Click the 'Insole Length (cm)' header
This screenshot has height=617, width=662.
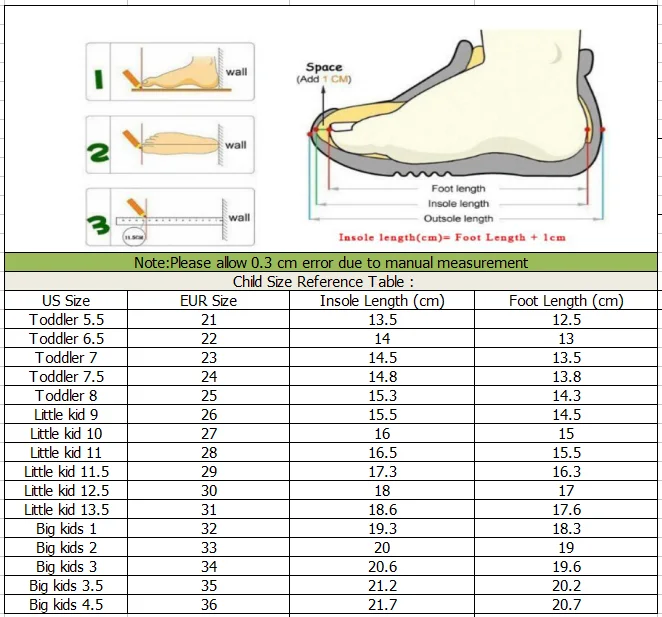[x=382, y=301]
